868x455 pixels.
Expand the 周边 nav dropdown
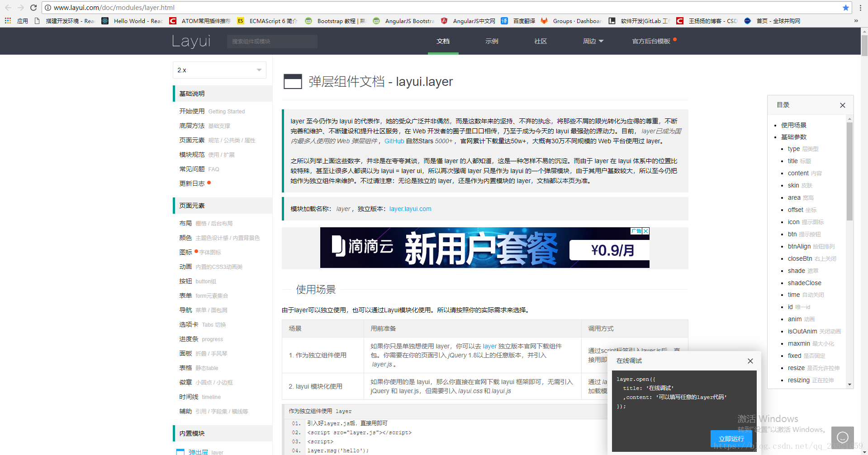coord(593,41)
